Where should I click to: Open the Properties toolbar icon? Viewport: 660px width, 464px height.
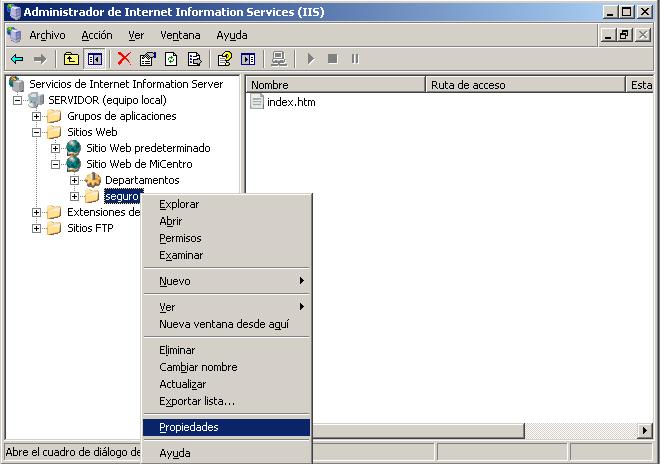tap(148, 59)
